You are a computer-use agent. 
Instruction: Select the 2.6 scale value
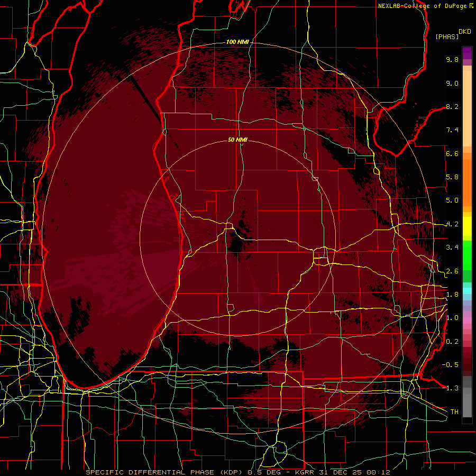[452, 271]
